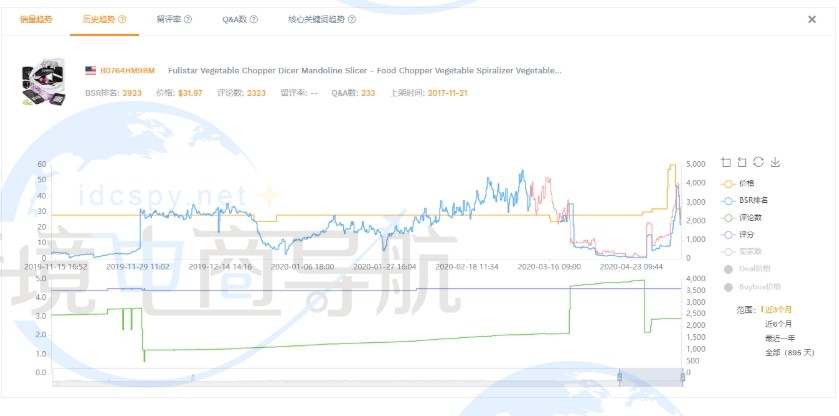Image resolution: width=839 pixels, height=416 pixels.
Task: Download the chart as image
Action: click(774, 162)
